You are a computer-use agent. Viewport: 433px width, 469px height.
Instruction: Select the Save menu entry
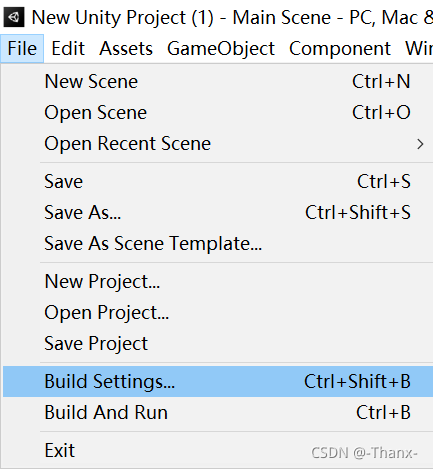point(218,181)
